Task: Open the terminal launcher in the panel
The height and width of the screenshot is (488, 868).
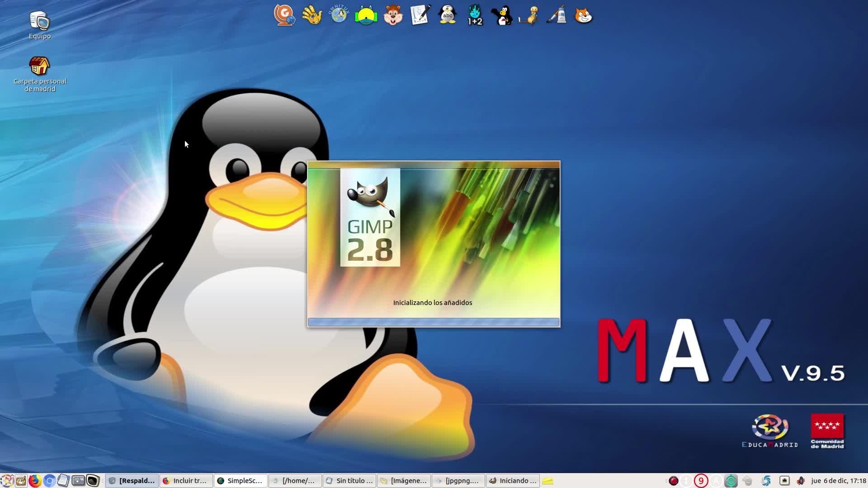Action: (x=93, y=481)
